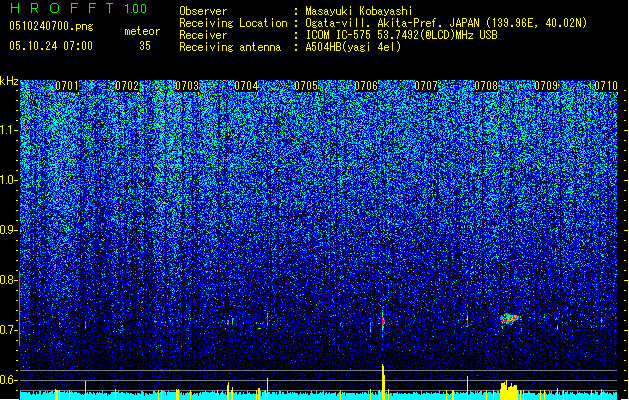Click the 0701 time marker

(x=67, y=86)
